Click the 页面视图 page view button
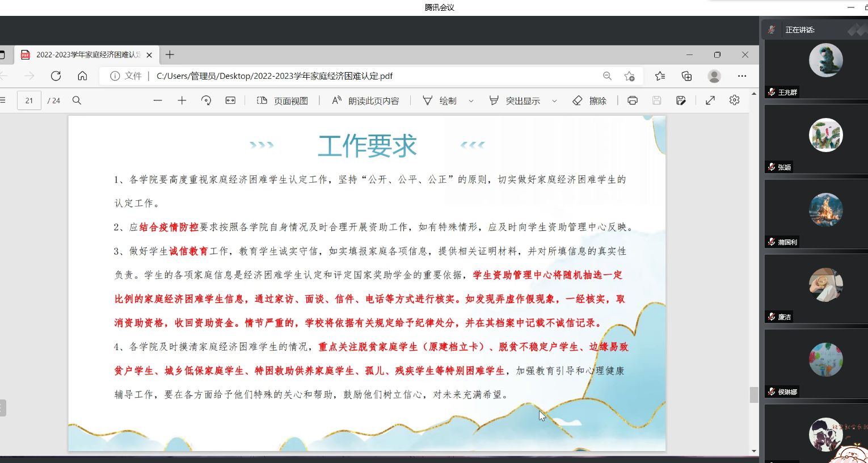 tap(283, 100)
